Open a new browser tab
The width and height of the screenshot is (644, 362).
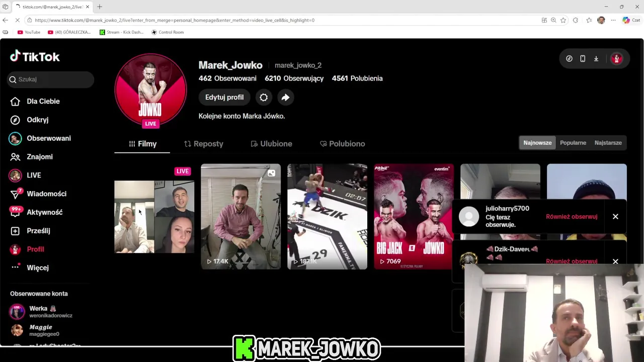[x=100, y=7]
